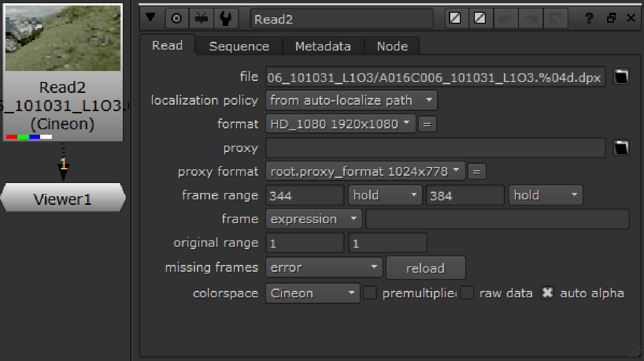Viewport: 644px width, 361px height.
Task: Open the localization policy dropdown
Action: pyautogui.click(x=351, y=101)
